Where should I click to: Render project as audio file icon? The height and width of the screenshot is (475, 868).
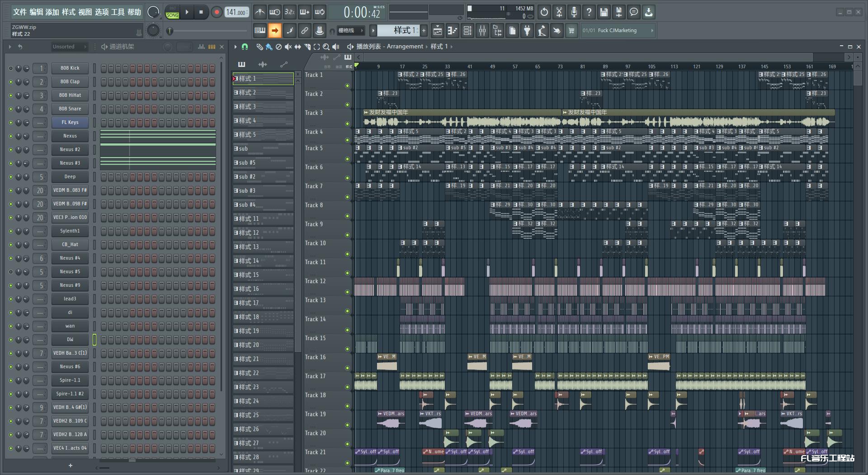click(x=619, y=12)
